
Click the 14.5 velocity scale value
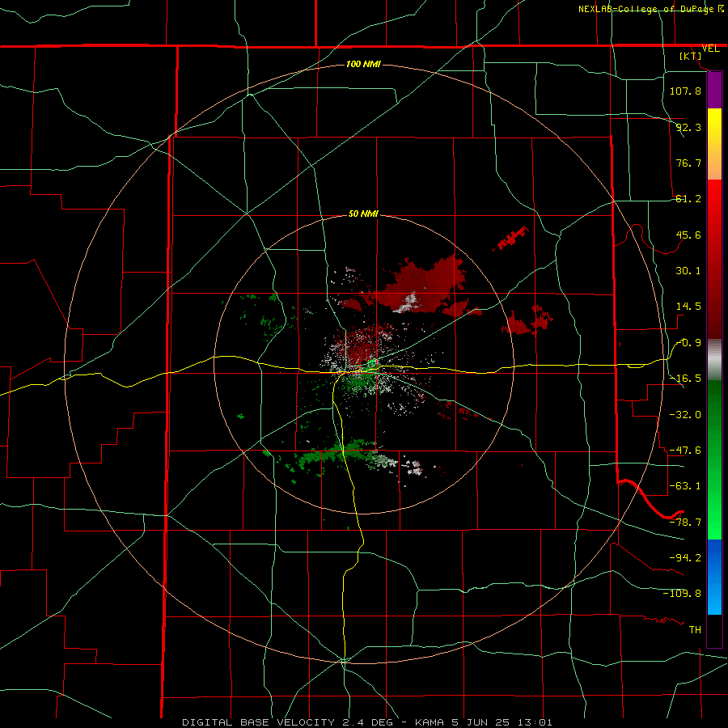(x=688, y=307)
